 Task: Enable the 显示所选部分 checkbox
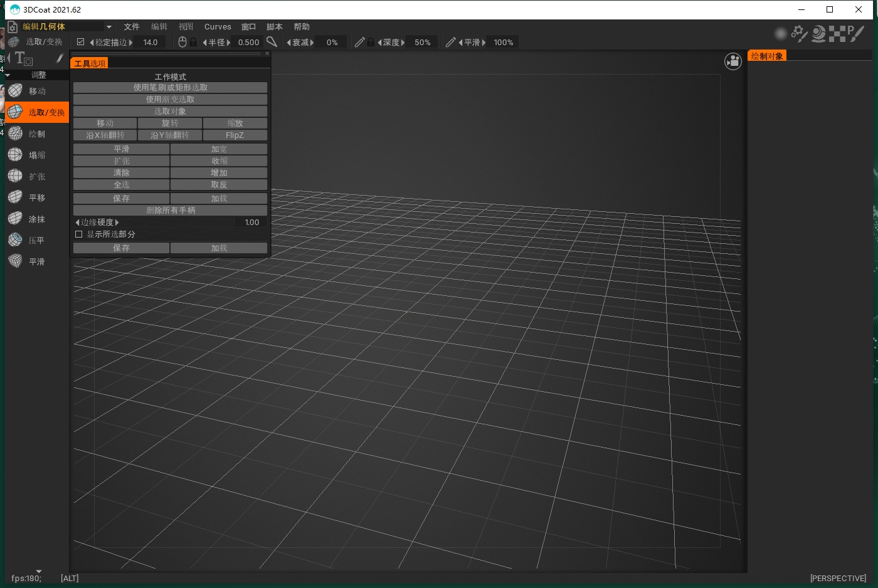tap(79, 234)
